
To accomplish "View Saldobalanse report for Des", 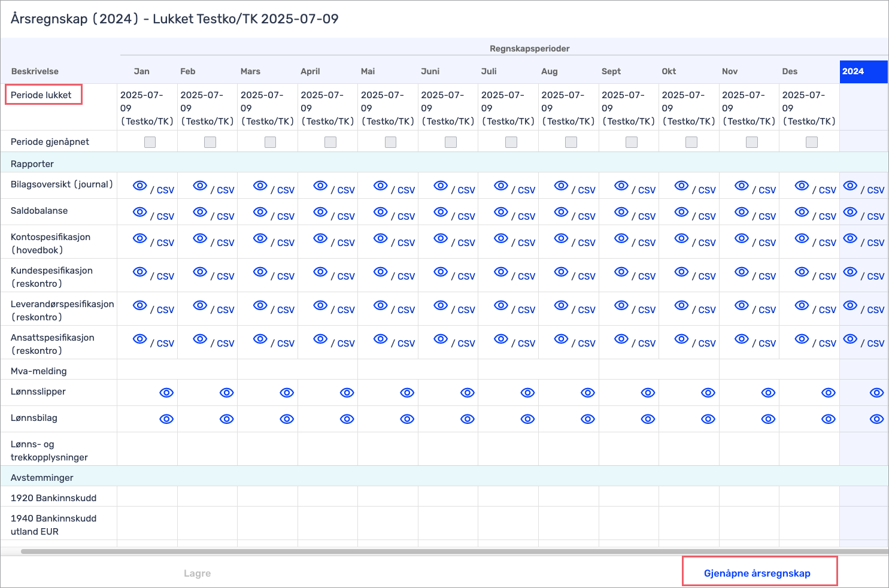I will [802, 212].
